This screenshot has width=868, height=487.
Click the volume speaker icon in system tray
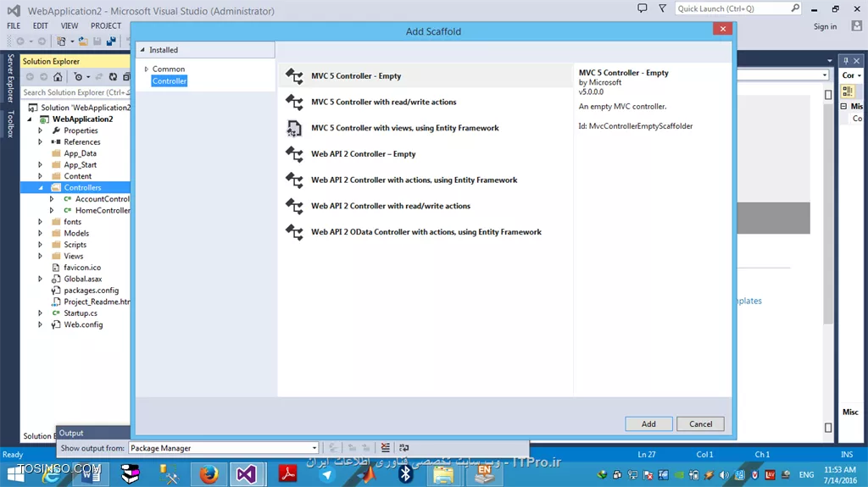724,475
